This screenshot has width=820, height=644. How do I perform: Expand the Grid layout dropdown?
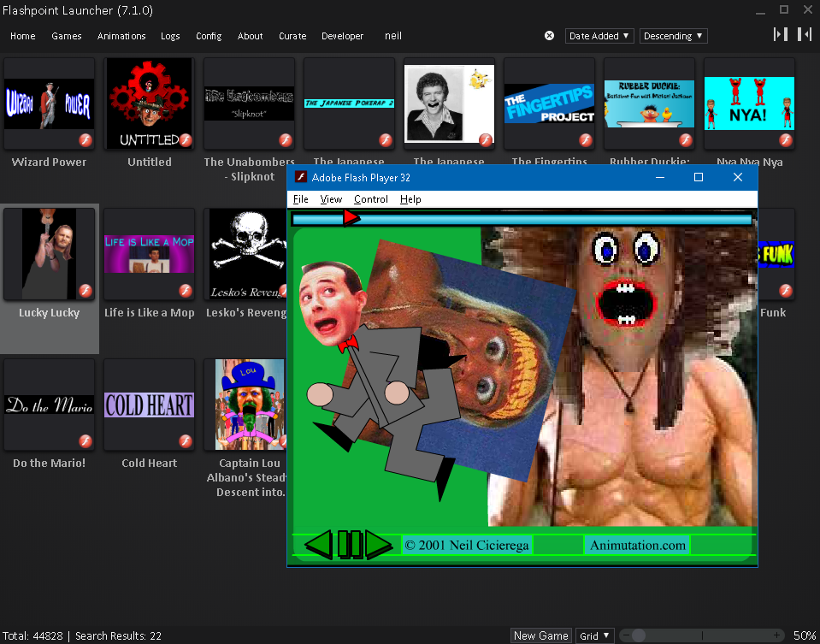point(595,635)
